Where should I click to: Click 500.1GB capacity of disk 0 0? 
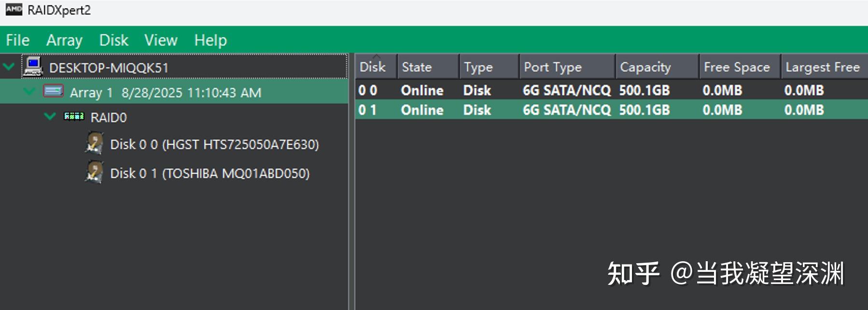pos(644,90)
